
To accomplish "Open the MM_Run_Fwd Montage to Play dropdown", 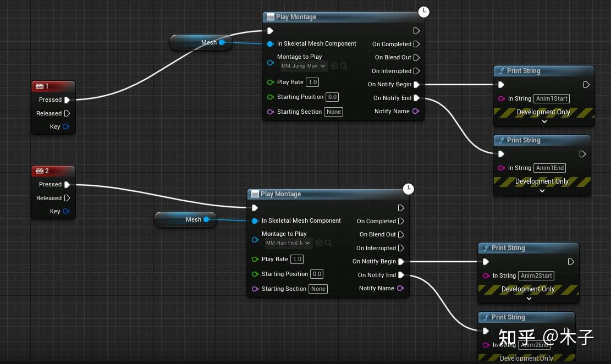I will [x=288, y=242].
